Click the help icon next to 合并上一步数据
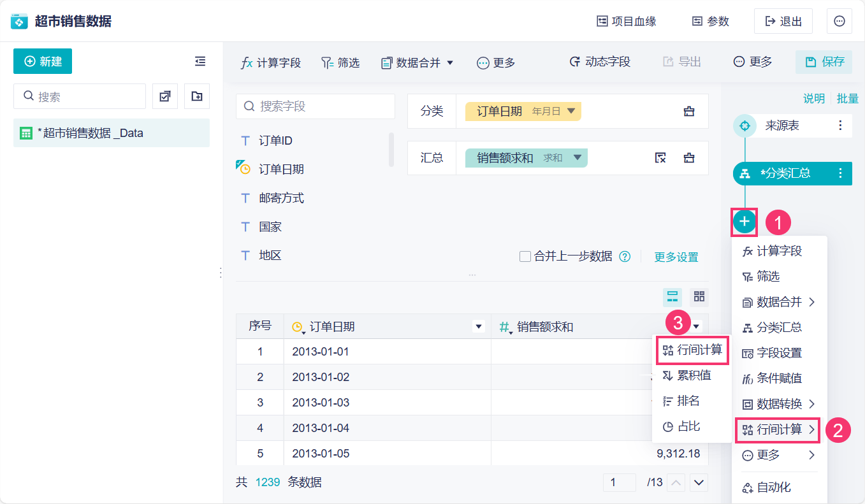865x504 pixels. click(x=625, y=257)
